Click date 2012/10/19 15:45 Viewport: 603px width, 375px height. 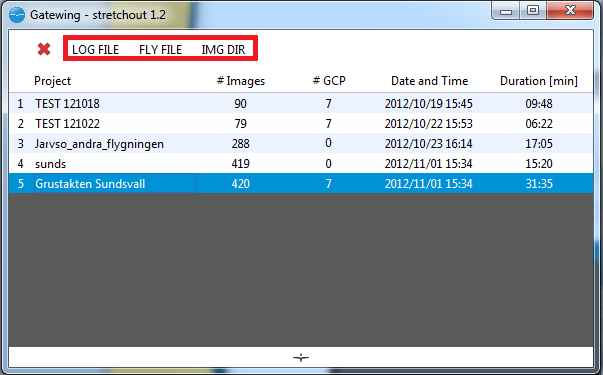tap(428, 103)
